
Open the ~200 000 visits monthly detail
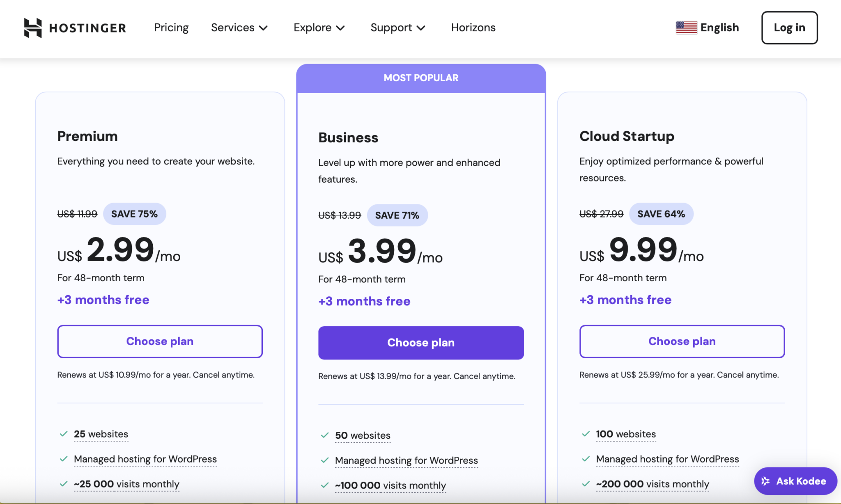tap(652, 483)
